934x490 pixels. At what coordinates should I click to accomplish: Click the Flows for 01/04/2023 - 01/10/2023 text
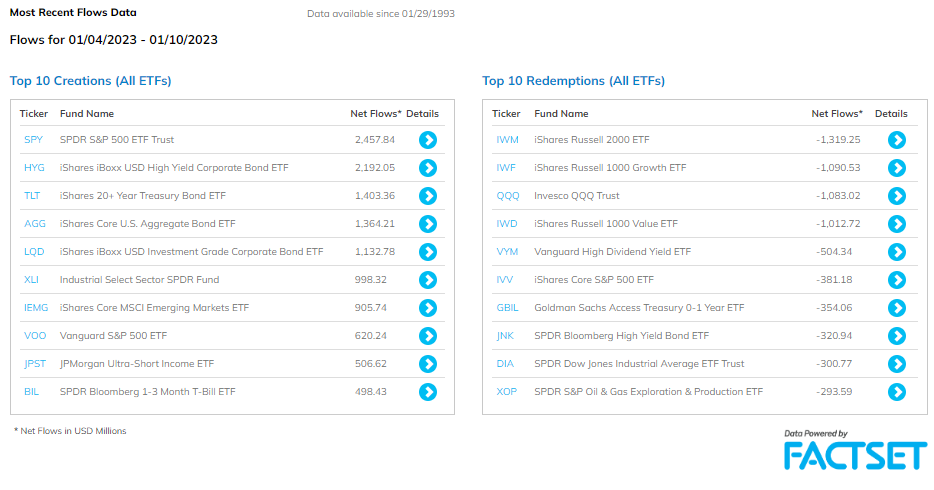click(114, 40)
